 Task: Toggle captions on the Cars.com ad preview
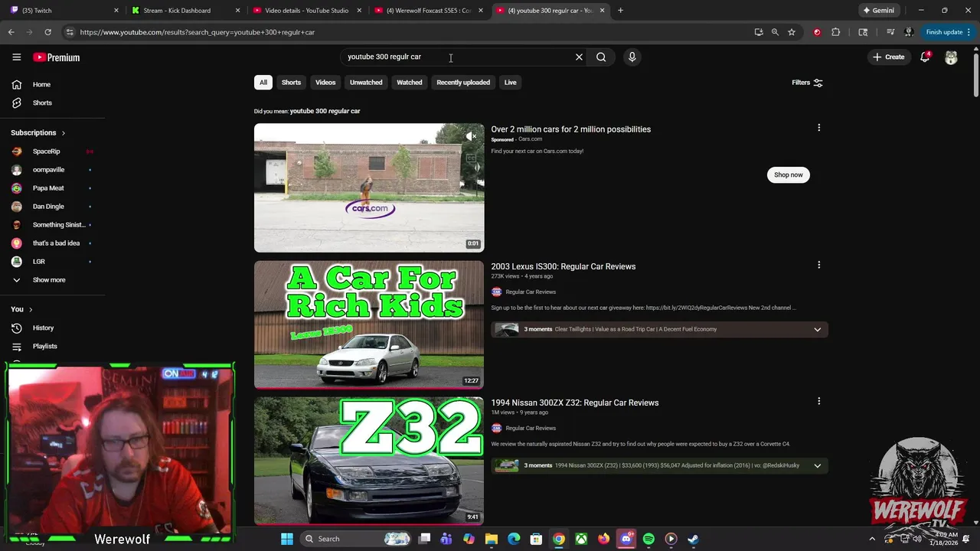pos(471,158)
